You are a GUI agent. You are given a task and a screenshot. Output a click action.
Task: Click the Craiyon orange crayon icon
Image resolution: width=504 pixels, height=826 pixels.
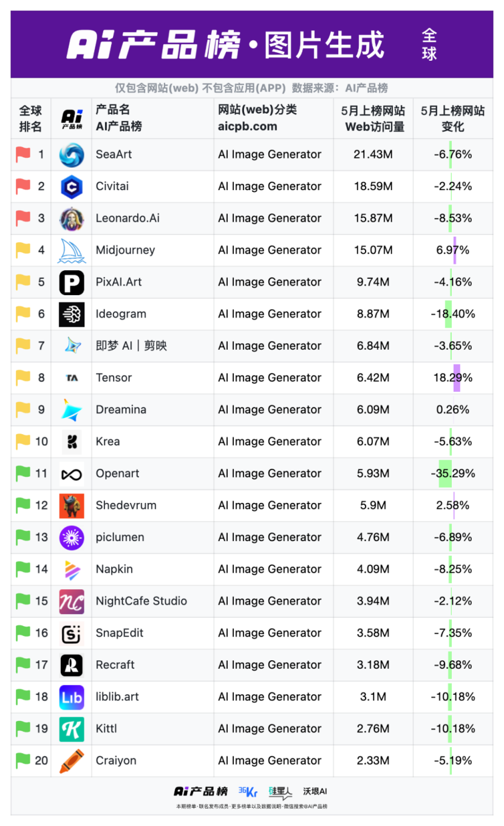click(72, 761)
